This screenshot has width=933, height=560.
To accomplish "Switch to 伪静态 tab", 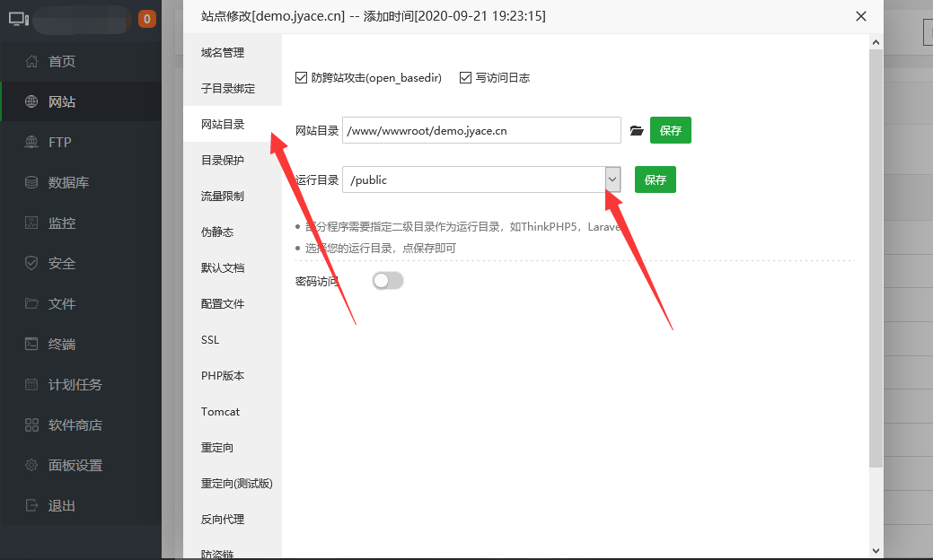I will (233, 232).
